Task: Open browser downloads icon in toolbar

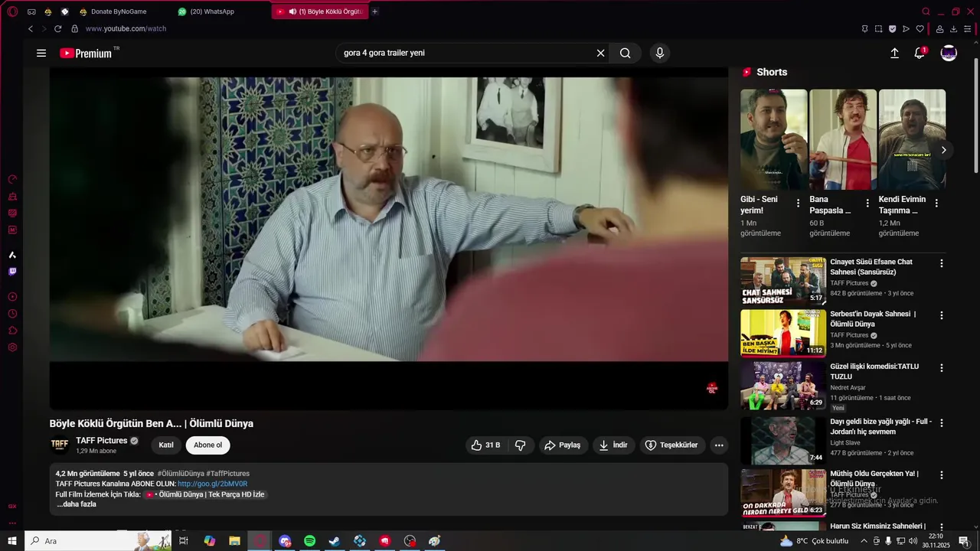Action: pyautogui.click(x=953, y=29)
